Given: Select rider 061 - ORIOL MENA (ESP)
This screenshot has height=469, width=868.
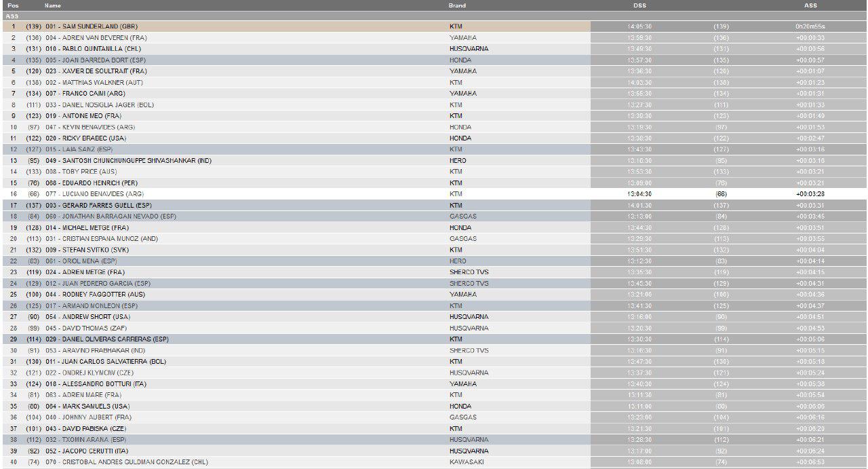Looking at the screenshot, I should coord(81,261).
